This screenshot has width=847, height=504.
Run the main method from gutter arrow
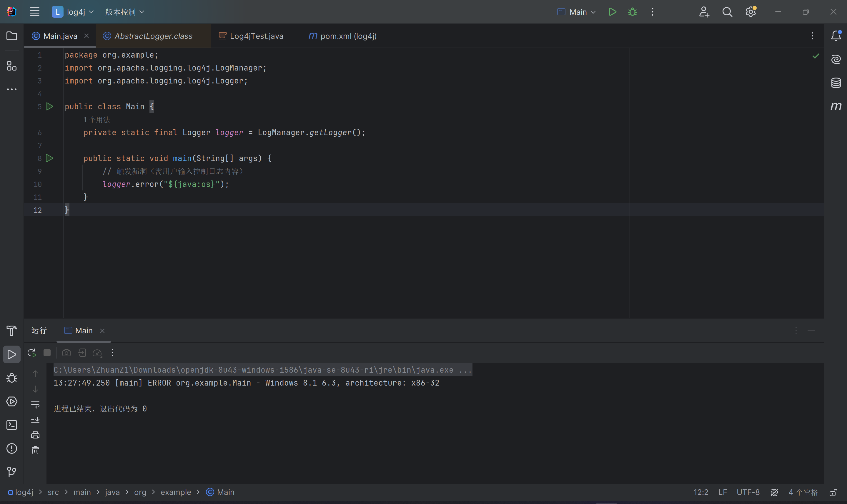(x=49, y=158)
